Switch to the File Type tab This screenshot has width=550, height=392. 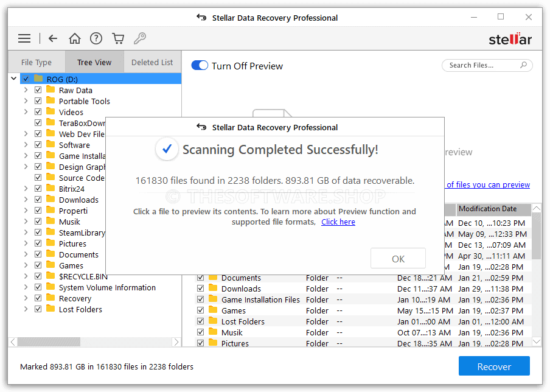(x=37, y=62)
